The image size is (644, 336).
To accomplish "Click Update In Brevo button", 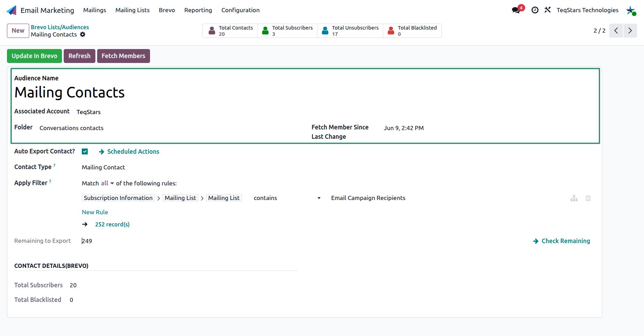I will 34,56.
